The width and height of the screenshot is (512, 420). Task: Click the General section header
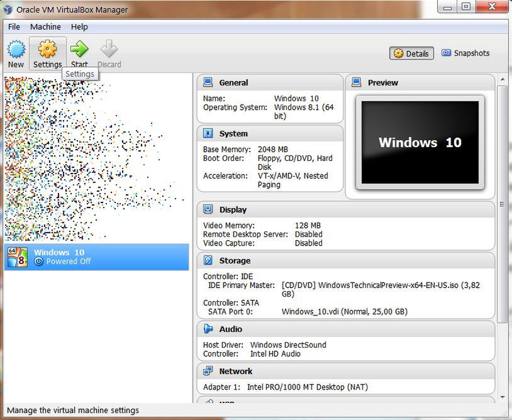click(x=270, y=82)
